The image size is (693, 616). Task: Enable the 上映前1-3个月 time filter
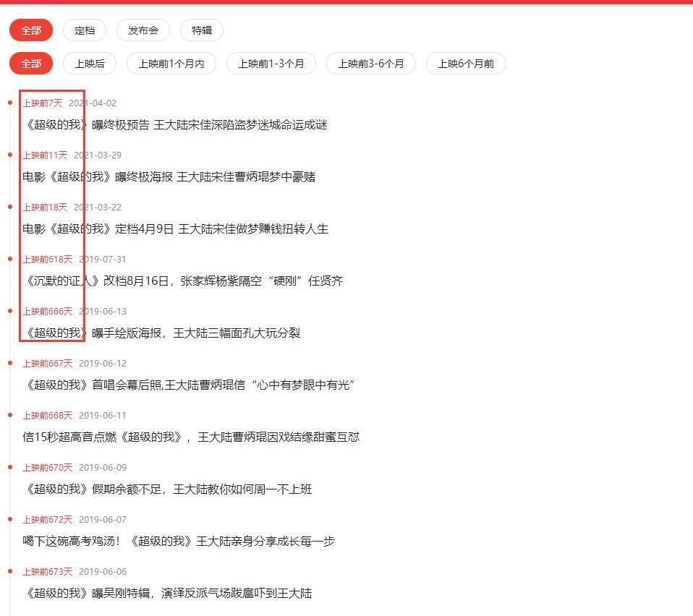(x=271, y=64)
